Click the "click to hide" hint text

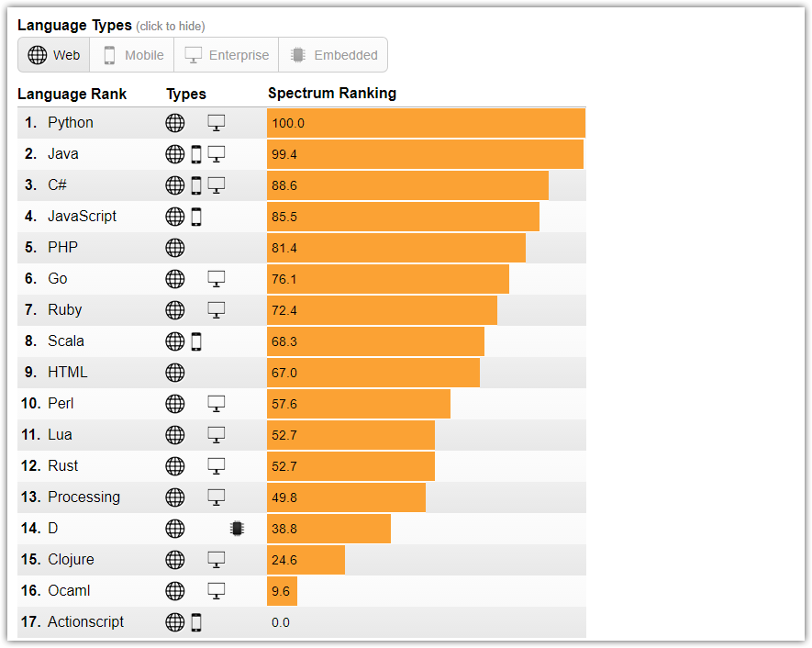coord(171,26)
